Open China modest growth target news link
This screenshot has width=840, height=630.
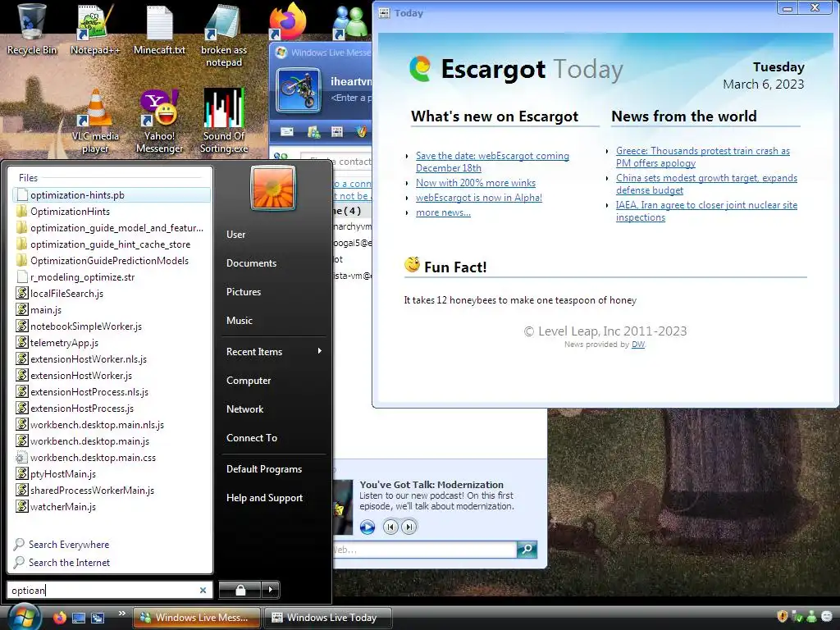tap(706, 184)
